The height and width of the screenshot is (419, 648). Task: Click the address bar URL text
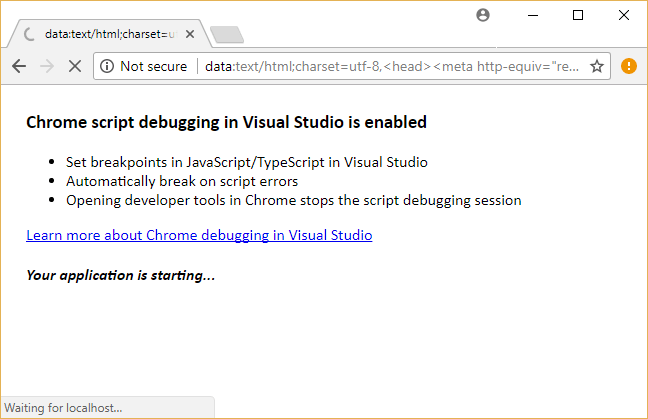pyautogui.click(x=390, y=66)
